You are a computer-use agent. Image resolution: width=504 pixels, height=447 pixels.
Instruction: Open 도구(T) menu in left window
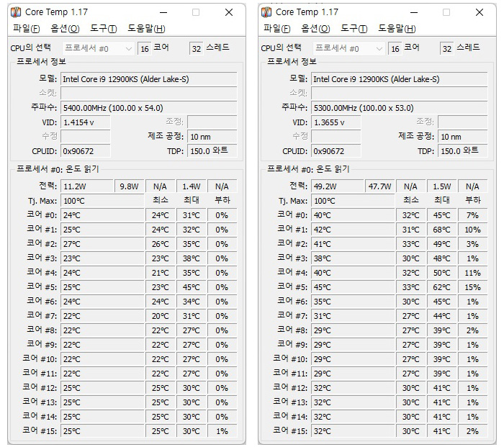click(x=103, y=28)
